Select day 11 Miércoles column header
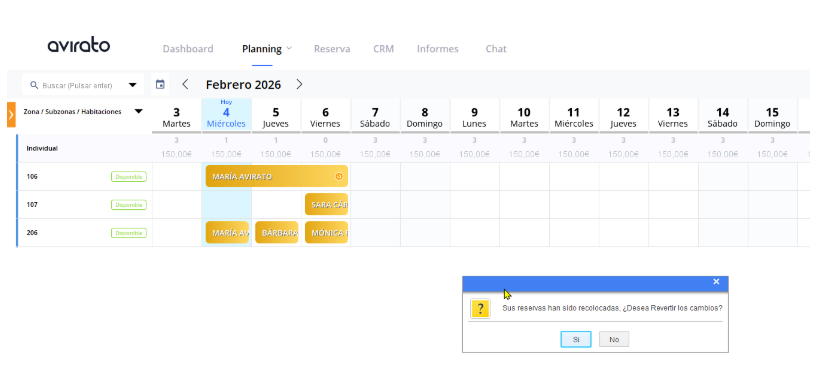Viewport: 825px width, 372px height. point(574,117)
